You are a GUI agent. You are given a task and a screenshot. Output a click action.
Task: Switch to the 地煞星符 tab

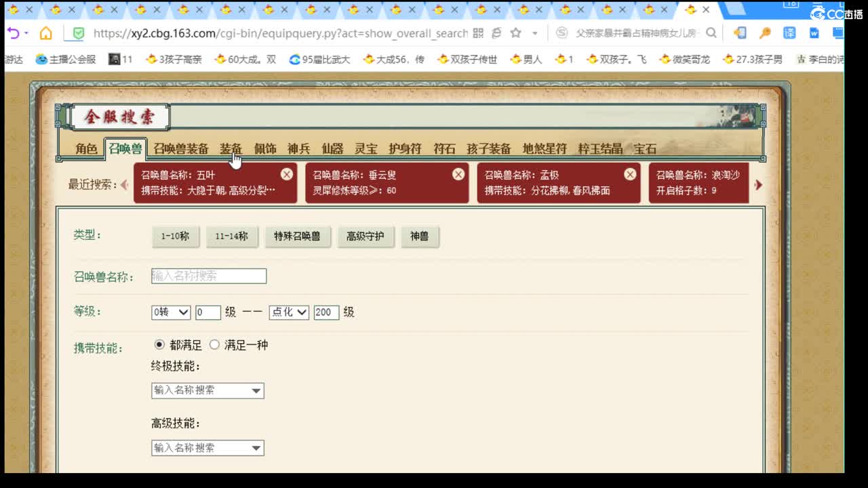tap(545, 148)
